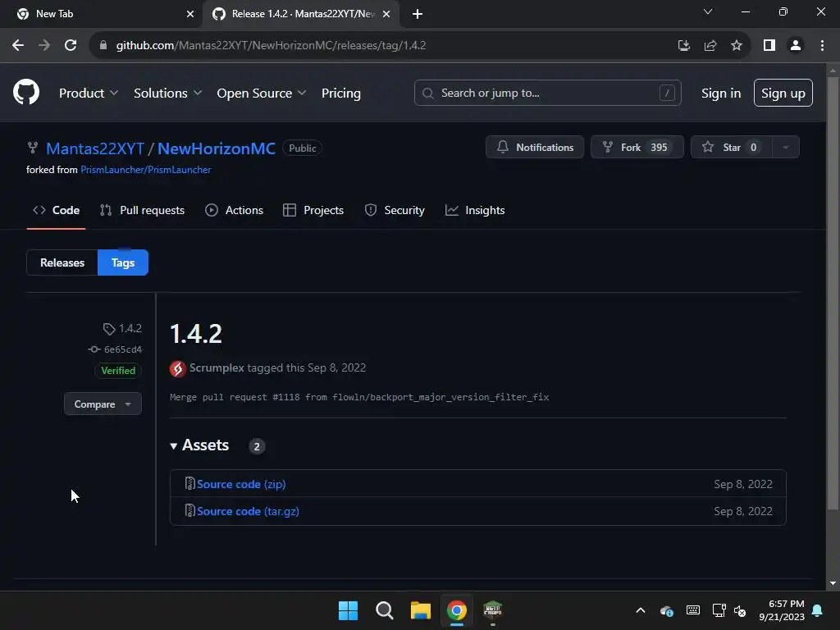Fork the repository with Fork button
The height and width of the screenshot is (630, 840).
[x=637, y=148]
